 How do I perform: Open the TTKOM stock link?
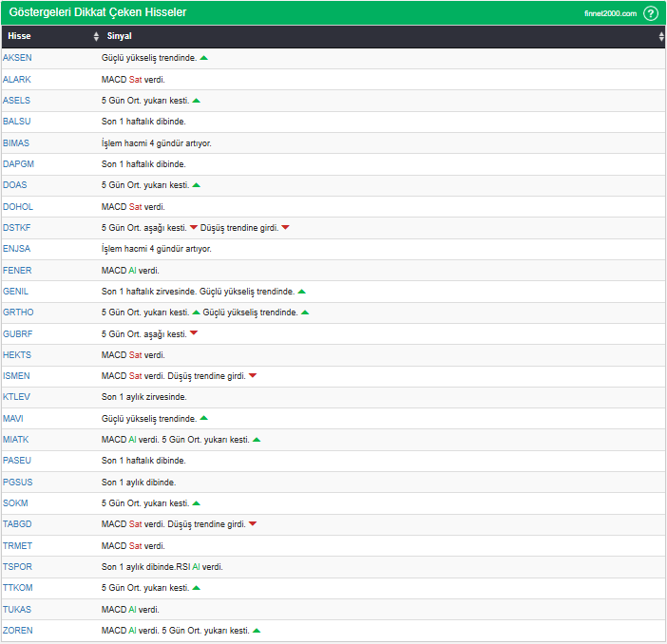tap(18, 588)
